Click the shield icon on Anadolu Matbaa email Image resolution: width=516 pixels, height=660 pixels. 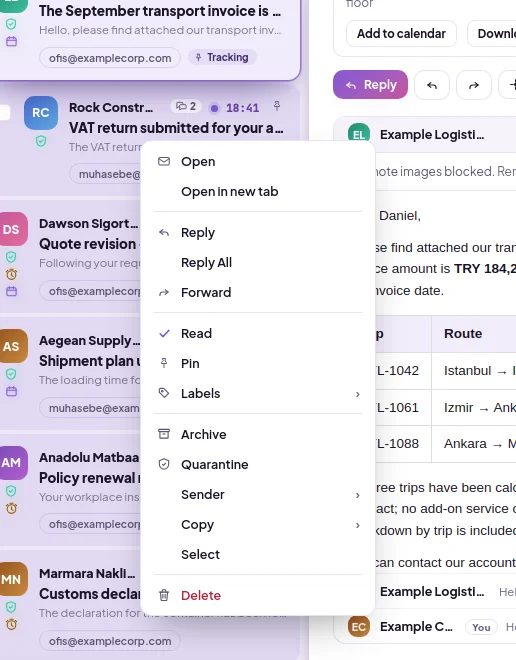pos(11,491)
